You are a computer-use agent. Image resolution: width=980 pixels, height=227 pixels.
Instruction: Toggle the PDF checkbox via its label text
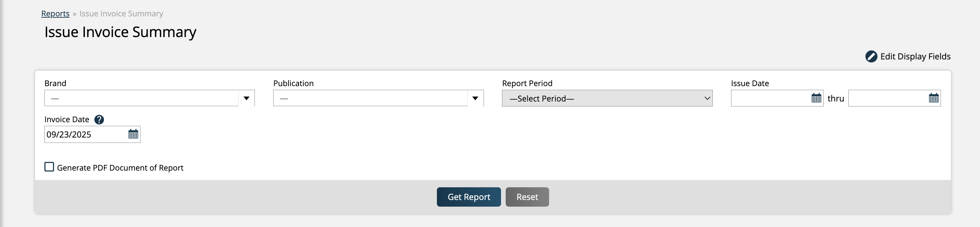[x=120, y=167]
